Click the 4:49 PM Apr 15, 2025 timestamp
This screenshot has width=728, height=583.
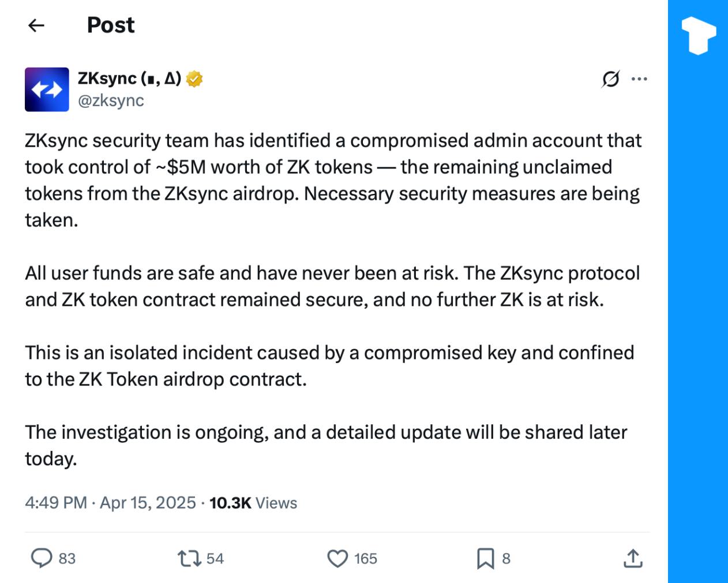pyautogui.click(x=110, y=503)
